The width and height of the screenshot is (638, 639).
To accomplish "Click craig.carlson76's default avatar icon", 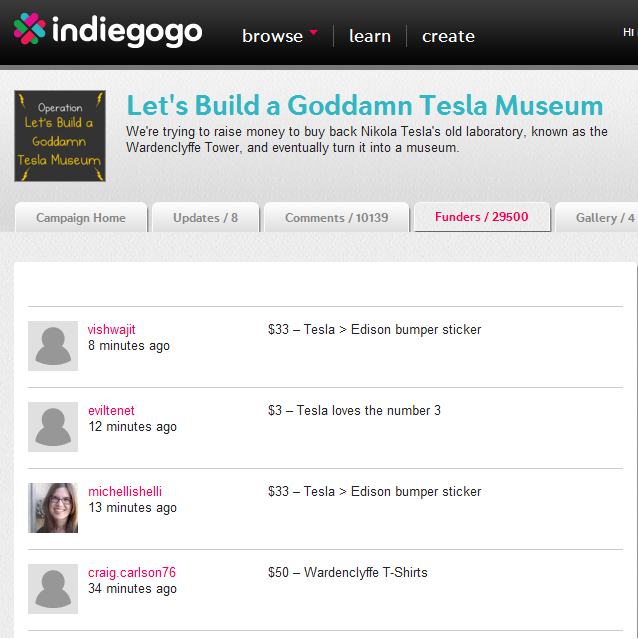I will click(x=53, y=589).
